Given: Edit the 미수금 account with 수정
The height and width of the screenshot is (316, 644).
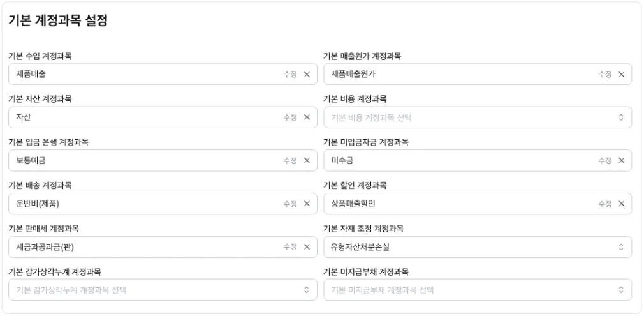Looking at the screenshot, I should pos(604,161).
